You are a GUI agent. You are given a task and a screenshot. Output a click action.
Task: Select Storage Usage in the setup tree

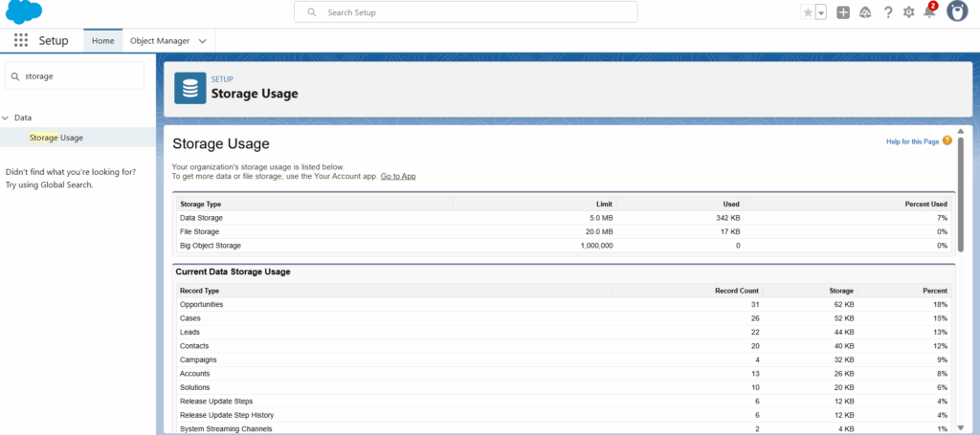pos(56,138)
